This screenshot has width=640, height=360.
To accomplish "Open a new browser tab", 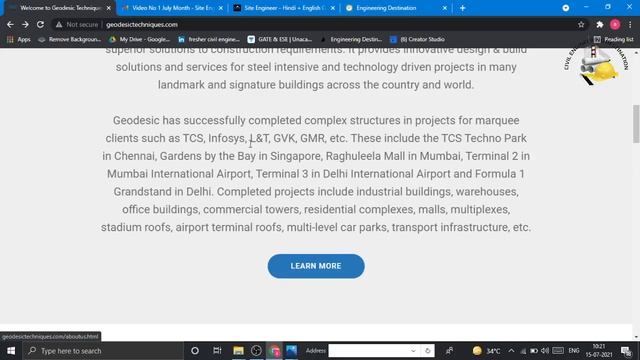I will (462, 8).
